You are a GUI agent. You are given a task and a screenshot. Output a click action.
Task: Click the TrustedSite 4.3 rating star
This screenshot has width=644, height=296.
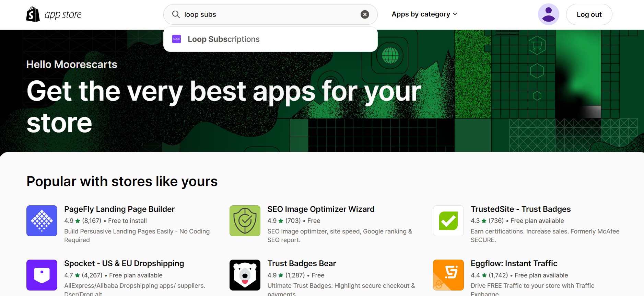[x=484, y=221]
